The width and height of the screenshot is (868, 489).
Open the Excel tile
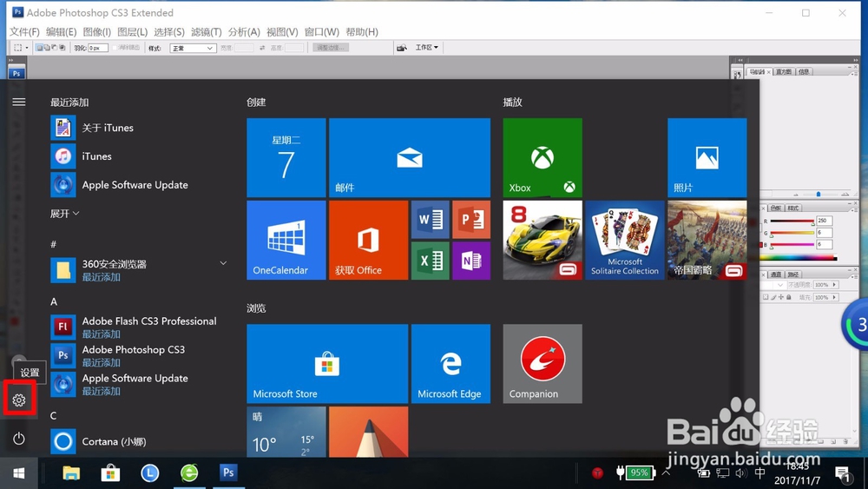click(x=431, y=261)
